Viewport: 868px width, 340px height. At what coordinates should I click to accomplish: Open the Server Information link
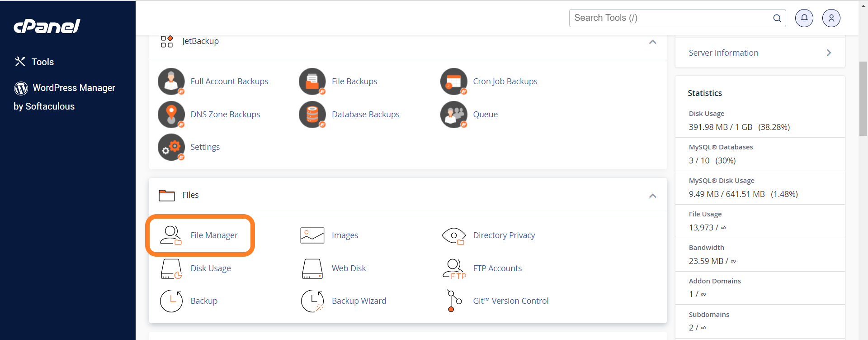coord(723,53)
